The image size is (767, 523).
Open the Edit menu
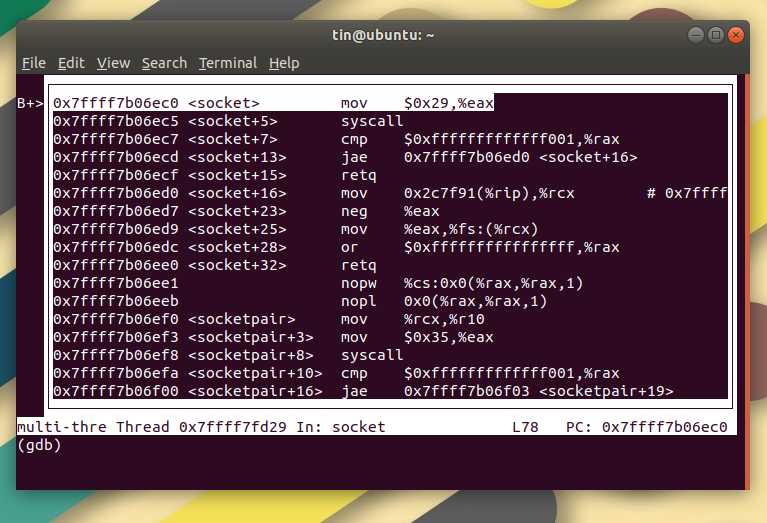71,63
